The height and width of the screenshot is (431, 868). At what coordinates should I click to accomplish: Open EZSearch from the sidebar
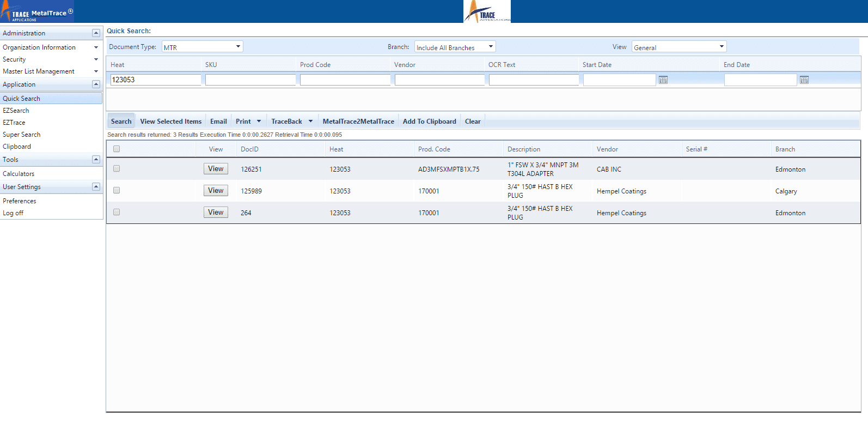click(16, 111)
